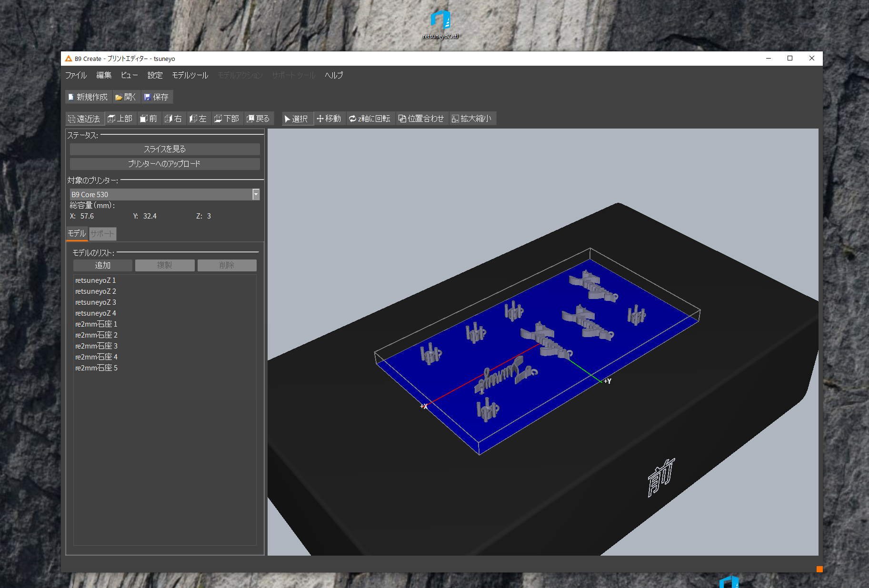Switch to 下部 bottom view
This screenshot has width=869, height=588.
pyautogui.click(x=227, y=119)
